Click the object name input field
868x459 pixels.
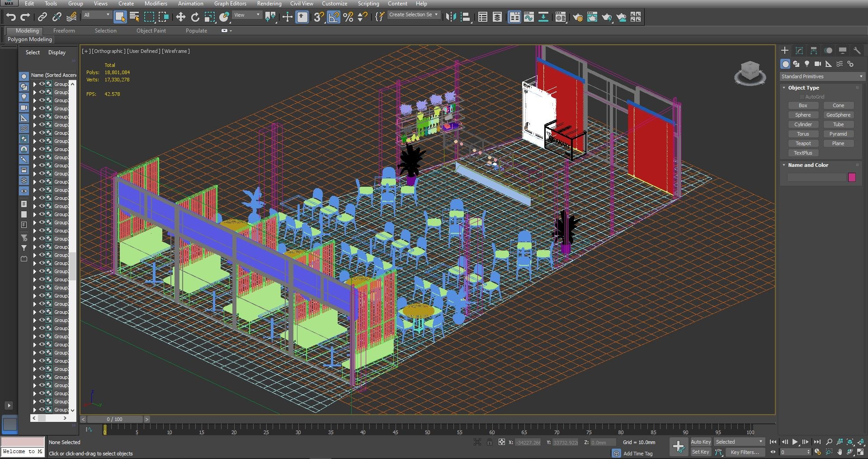pos(816,177)
